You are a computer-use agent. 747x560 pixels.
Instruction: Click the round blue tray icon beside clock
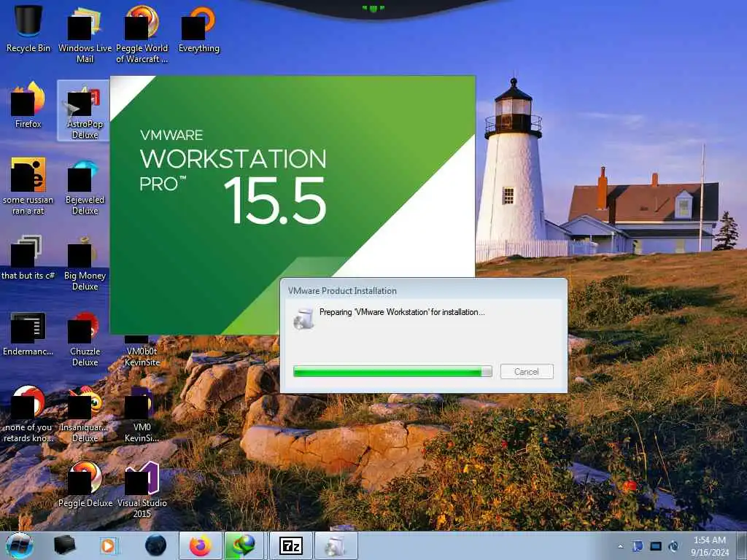(x=673, y=546)
